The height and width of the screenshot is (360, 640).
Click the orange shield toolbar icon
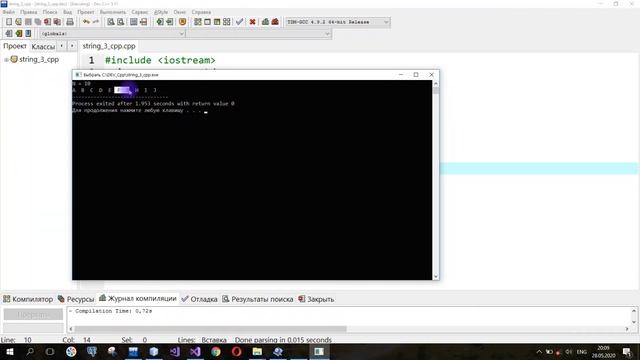point(182,22)
